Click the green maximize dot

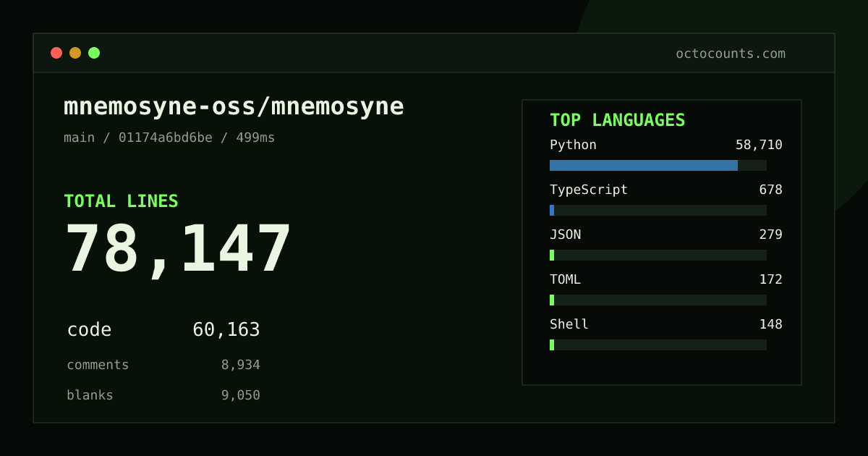pos(94,53)
